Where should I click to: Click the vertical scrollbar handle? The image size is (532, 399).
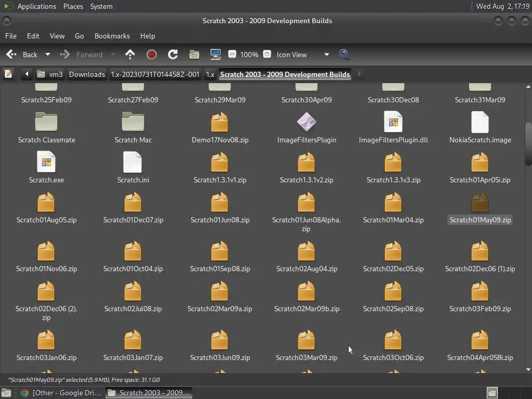click(x=528, y=144)
